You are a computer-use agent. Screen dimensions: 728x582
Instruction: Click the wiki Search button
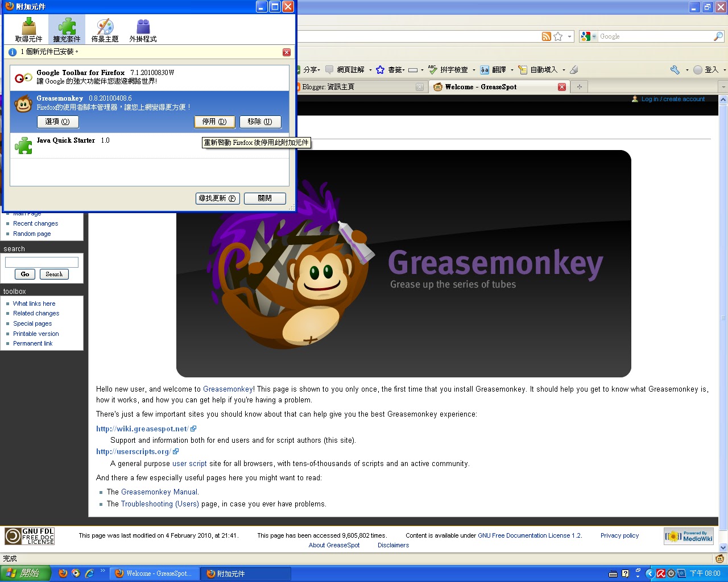(x=54, y=274)
